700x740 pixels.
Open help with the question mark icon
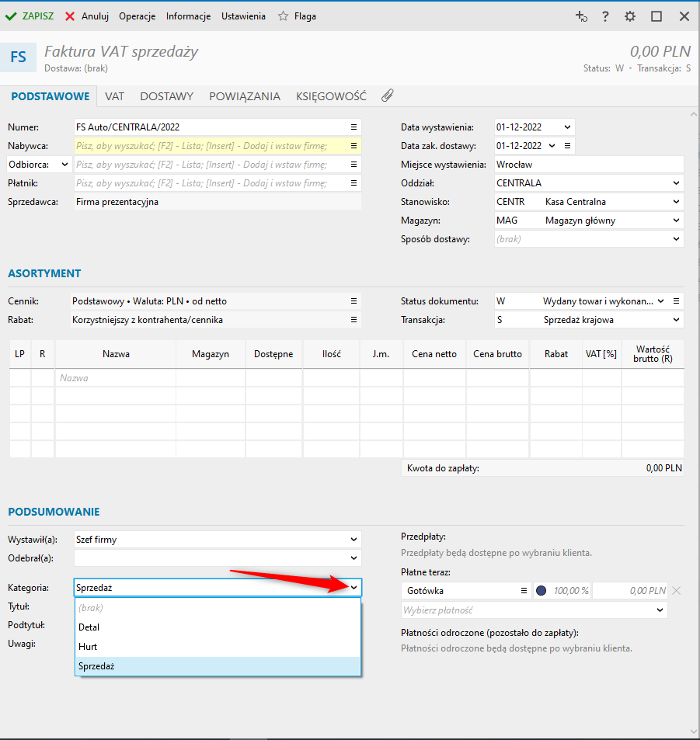(605, 16)
